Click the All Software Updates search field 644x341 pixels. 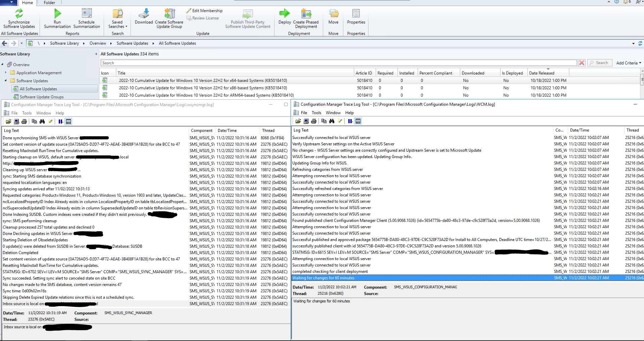pyautogui.click(x=339, y=63)
